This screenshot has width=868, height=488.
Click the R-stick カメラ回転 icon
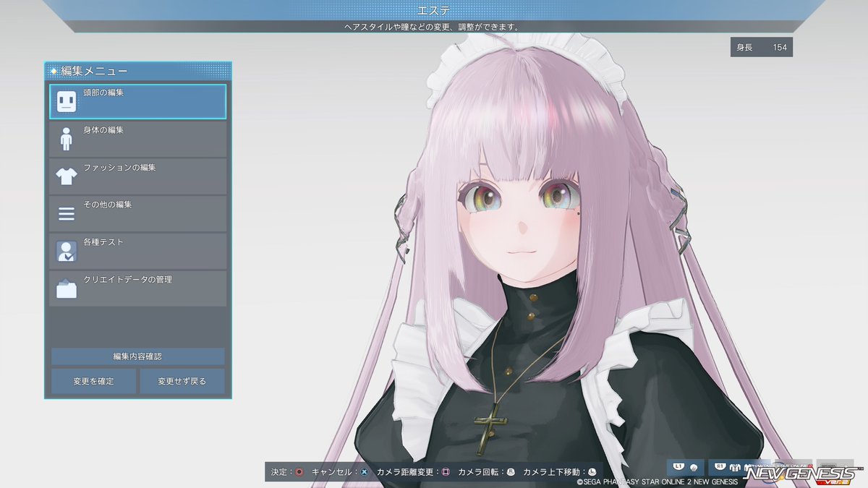coord(511,472)
